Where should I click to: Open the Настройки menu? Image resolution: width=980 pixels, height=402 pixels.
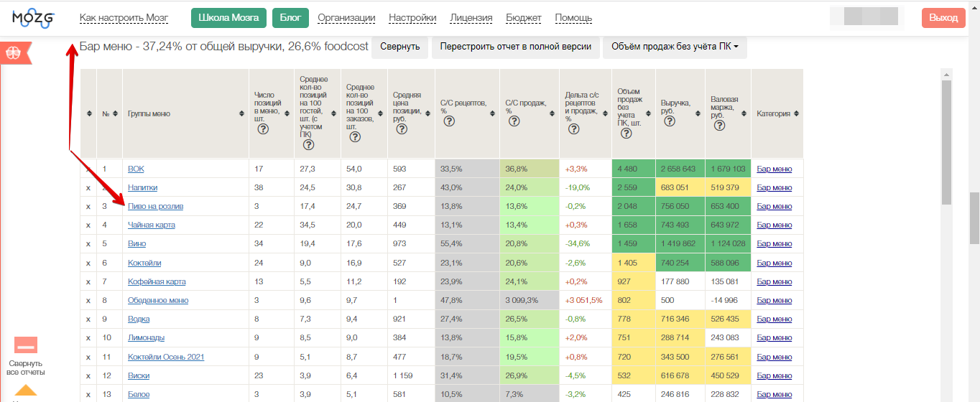[x=412, y=18]
